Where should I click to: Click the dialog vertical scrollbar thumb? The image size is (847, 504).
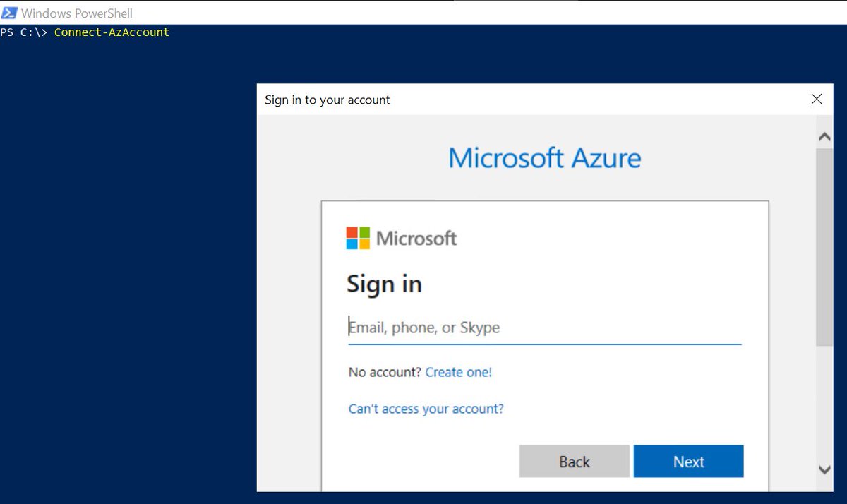pos(824,247)
